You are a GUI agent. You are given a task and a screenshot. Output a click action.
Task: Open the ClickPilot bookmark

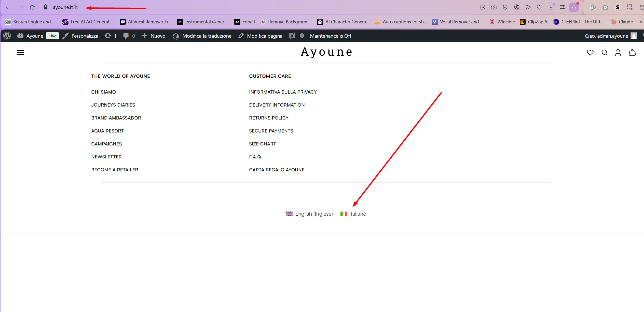coord(579,22)
